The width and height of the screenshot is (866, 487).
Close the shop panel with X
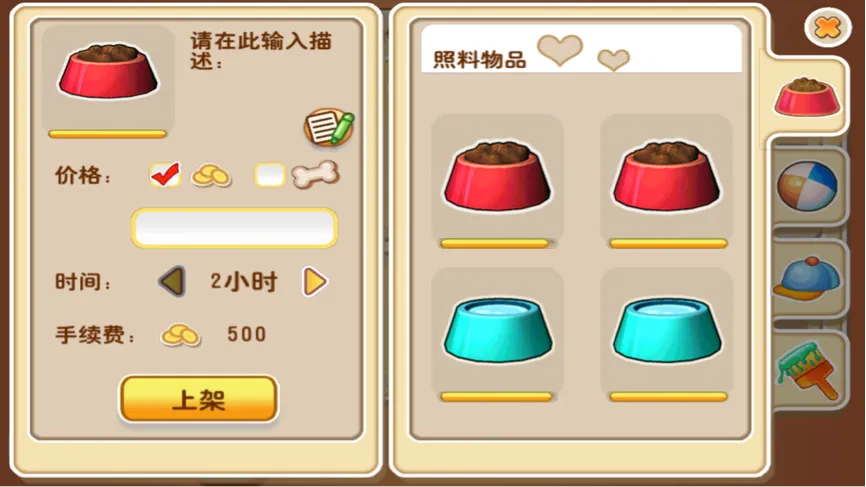click(827, 27)
